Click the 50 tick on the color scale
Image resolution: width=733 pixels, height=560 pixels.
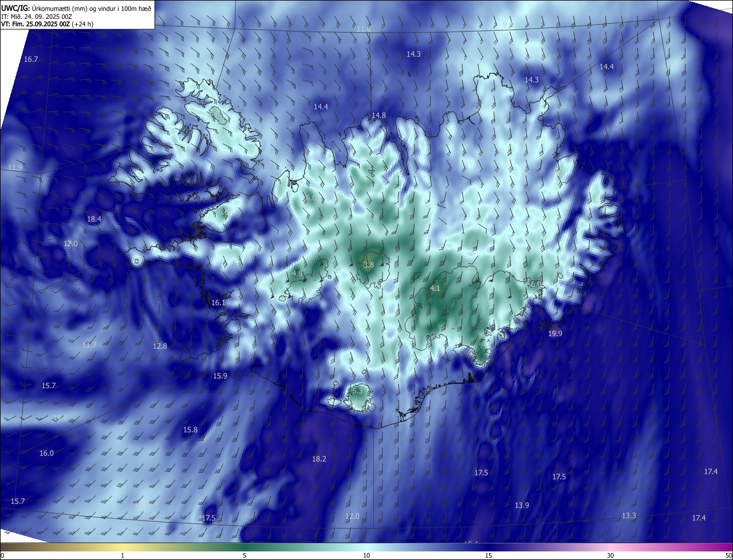(x=728, y=555)
